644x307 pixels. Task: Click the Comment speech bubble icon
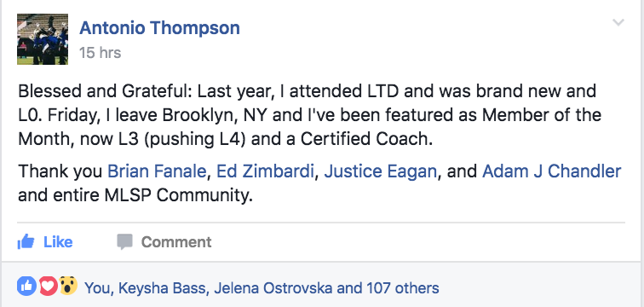[124, 242]
